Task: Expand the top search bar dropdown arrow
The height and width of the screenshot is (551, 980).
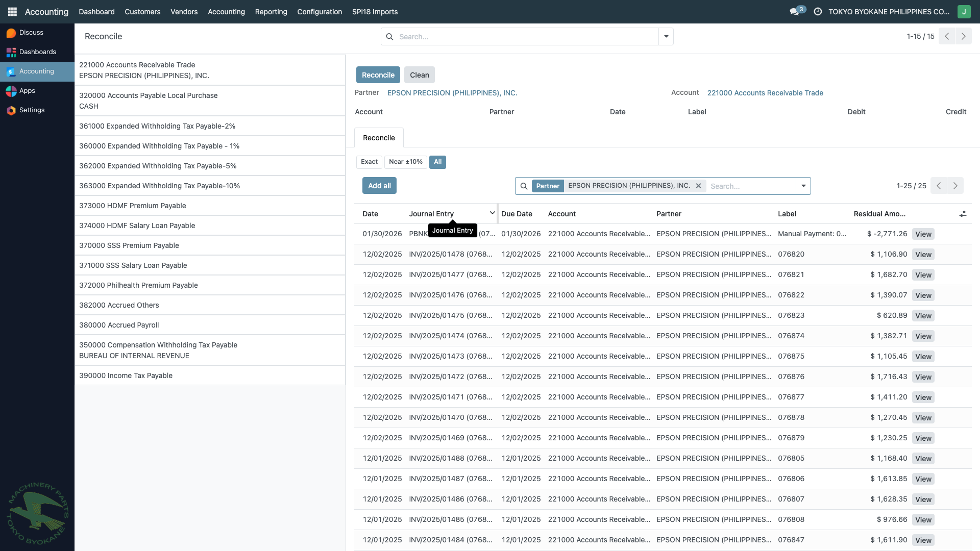Action: point(666,36)
